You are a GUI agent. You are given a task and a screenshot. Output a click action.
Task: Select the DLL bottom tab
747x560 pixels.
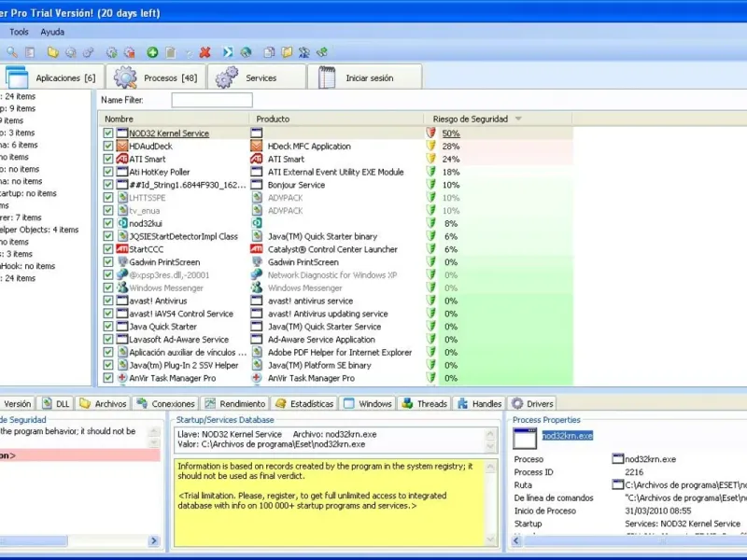pos(55,403)
